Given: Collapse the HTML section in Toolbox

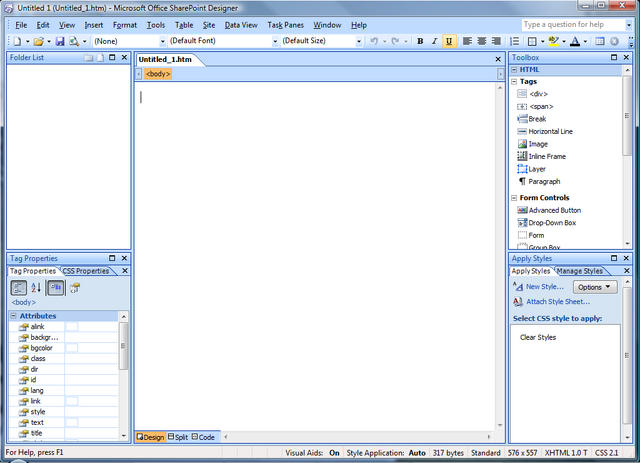Looking at the screenshot, I should click(x=514, y=70).
